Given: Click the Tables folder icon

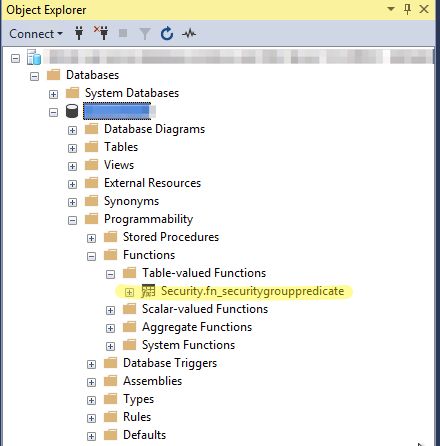Looking at the screenshot, I should tap(91, 147).
